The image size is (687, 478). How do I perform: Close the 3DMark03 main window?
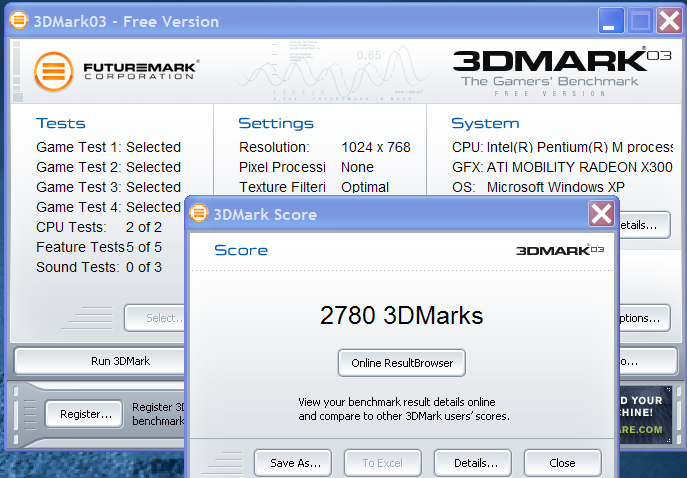pyautogui.click(x=669, y=20)
